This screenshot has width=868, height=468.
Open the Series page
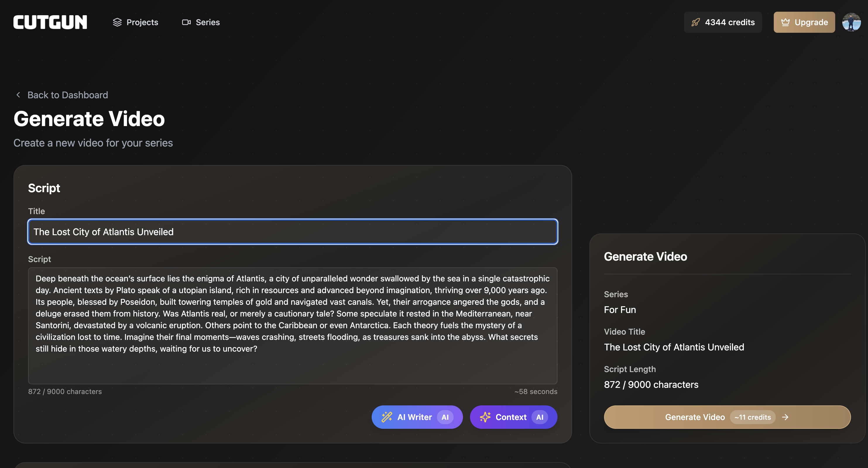tap(201, 22)
